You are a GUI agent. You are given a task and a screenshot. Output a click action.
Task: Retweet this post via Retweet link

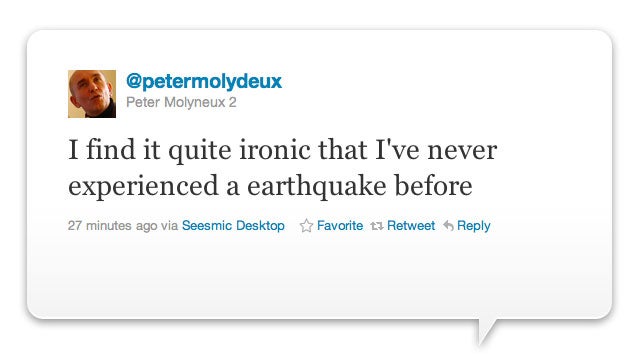pos(411,226)
